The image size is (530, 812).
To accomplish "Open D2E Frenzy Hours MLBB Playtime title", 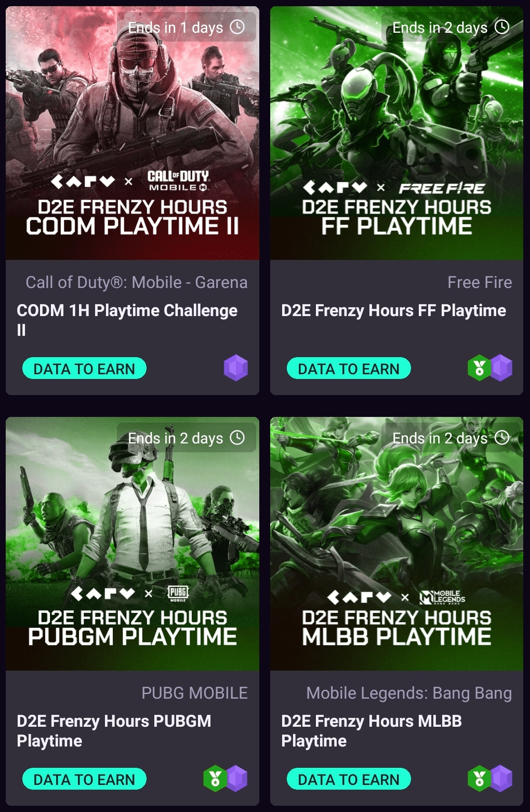I will [372, 730].
